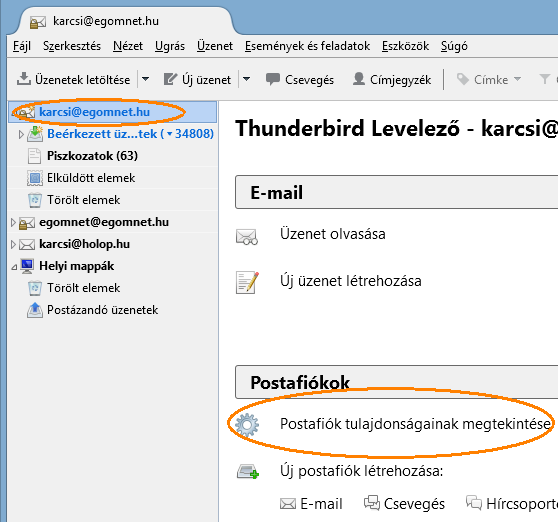Expand the egomnet@egomnet.hu account
This screenshot has width=558, height=522.
(13, 223)
